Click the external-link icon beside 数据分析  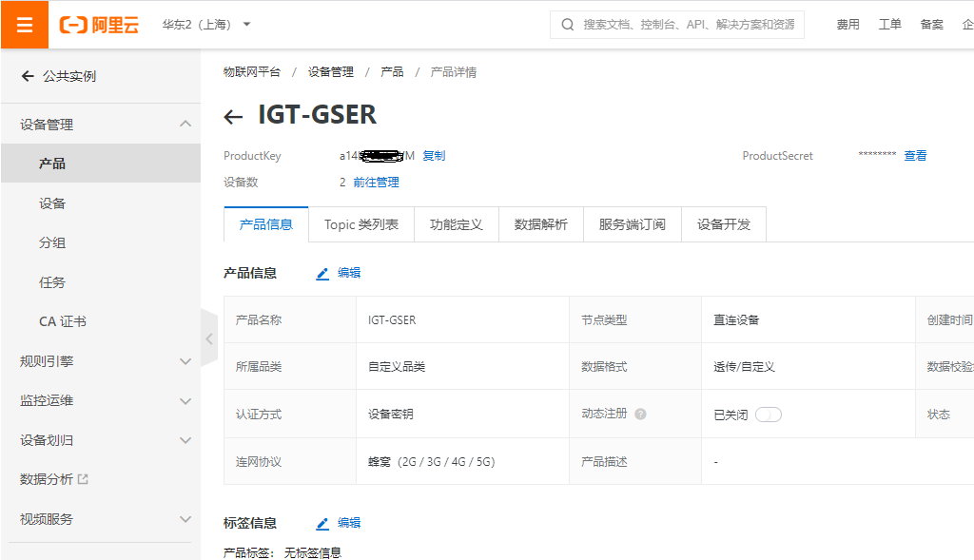(84, 478)
